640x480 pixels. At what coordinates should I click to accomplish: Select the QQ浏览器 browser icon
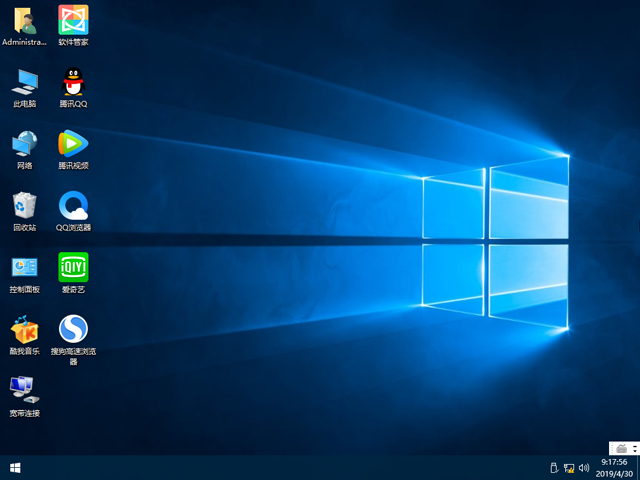pyautogui.click(x=73, y=205)
